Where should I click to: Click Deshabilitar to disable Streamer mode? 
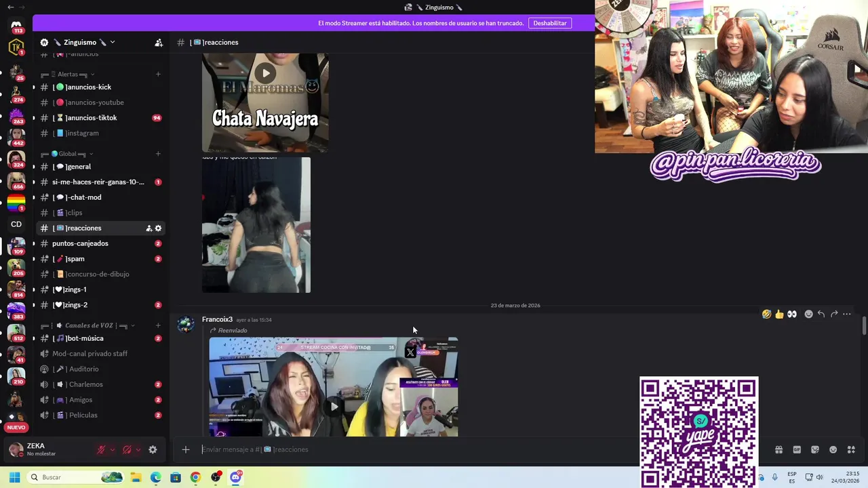coord(550,23)
